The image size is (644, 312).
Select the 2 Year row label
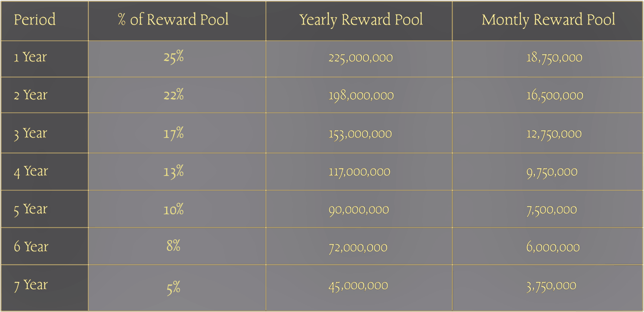pos(31,95)
